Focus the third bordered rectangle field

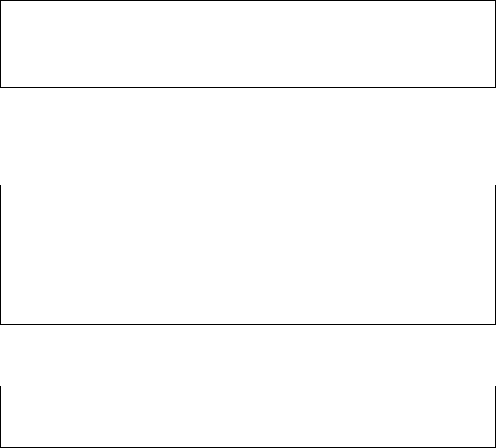click(x=248, y=416)
